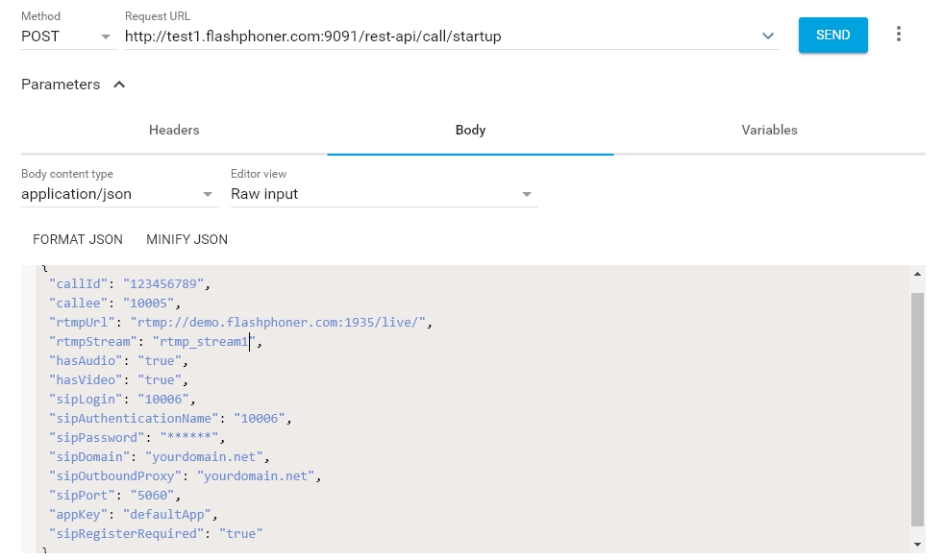Click MINIFY JSON
Image resolution: width=944 pixels, height=560 pixels.
pyautogui.click(x=186, y=239)
